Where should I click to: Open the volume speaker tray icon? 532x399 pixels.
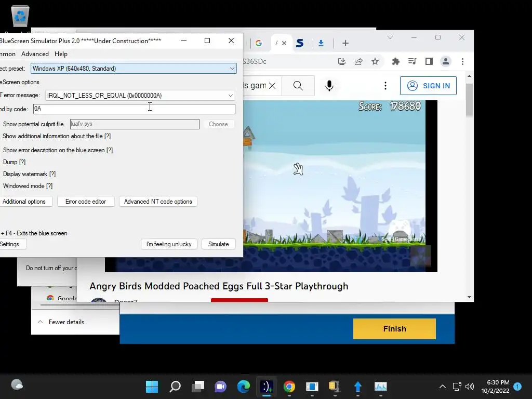pos(470,387)
